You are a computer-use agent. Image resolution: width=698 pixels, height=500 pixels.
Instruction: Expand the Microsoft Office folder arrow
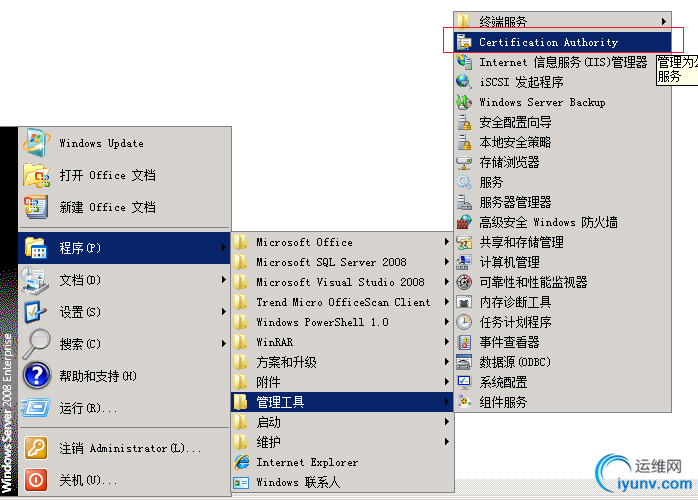tap(446, 242)
